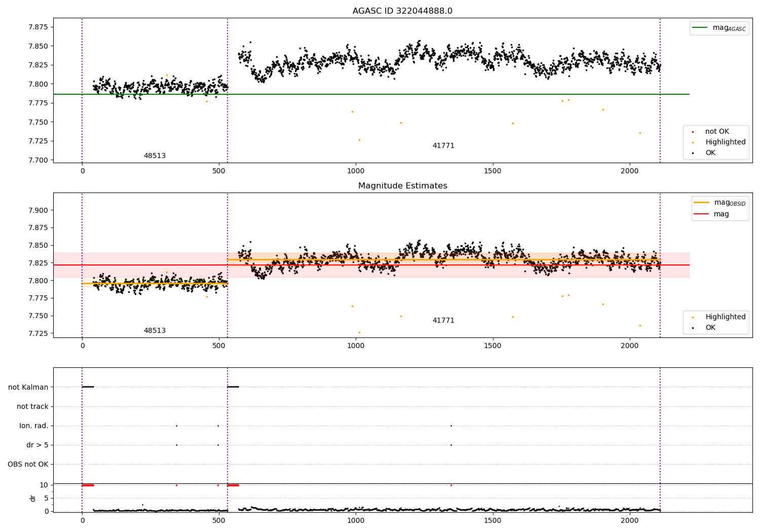Click the 'not Kalman' axis label
This screenshot has height=532, width=760.
pyautogui.click(x=28, y=388)
